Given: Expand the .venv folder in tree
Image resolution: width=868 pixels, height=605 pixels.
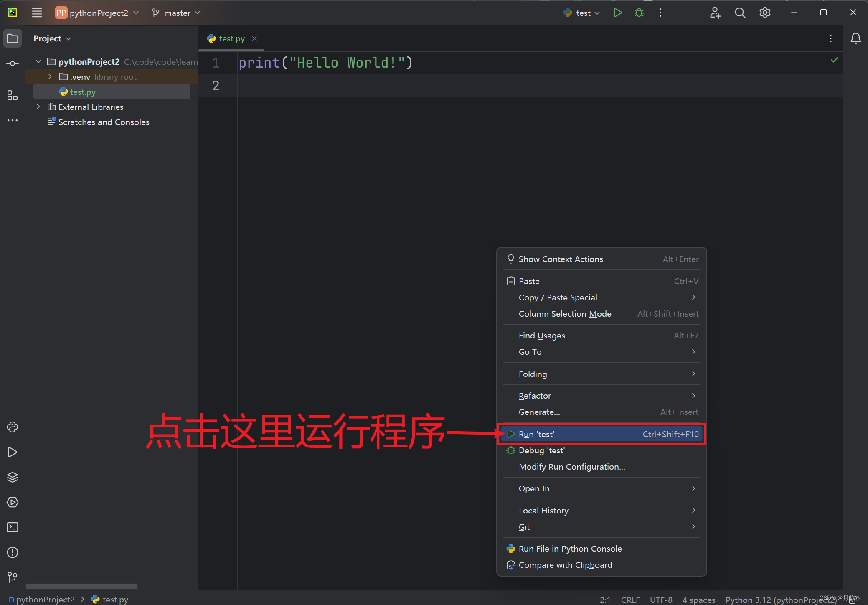Looking at the screenshot, I should click(x=50, y=77).
